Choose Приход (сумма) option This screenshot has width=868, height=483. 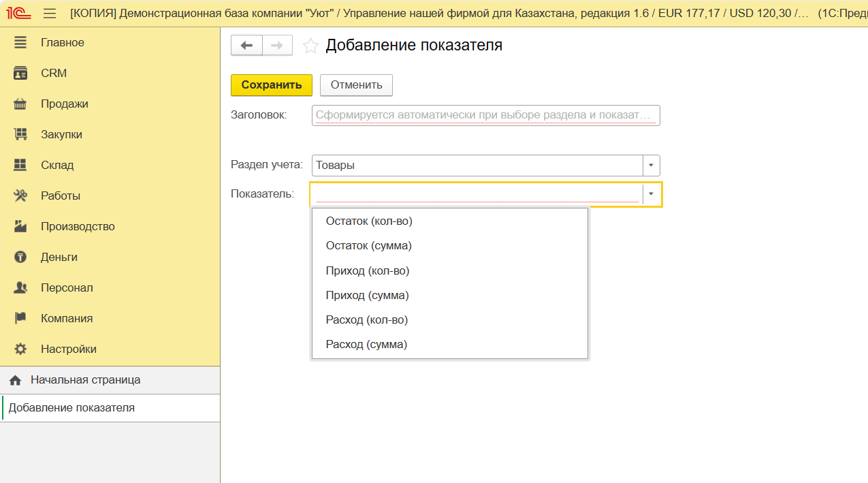(x=367, y=296)
